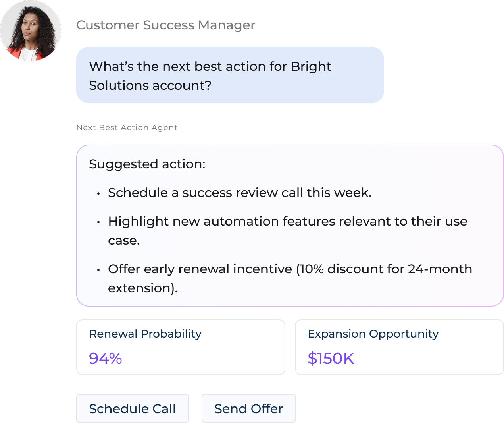Click the Renewal Probability heading text

tap(145, 334)
